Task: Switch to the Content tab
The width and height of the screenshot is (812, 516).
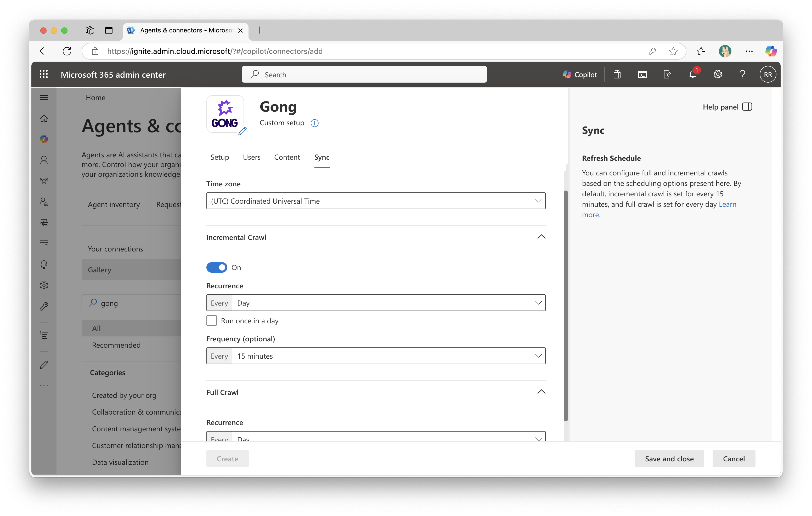Action: 287,157
